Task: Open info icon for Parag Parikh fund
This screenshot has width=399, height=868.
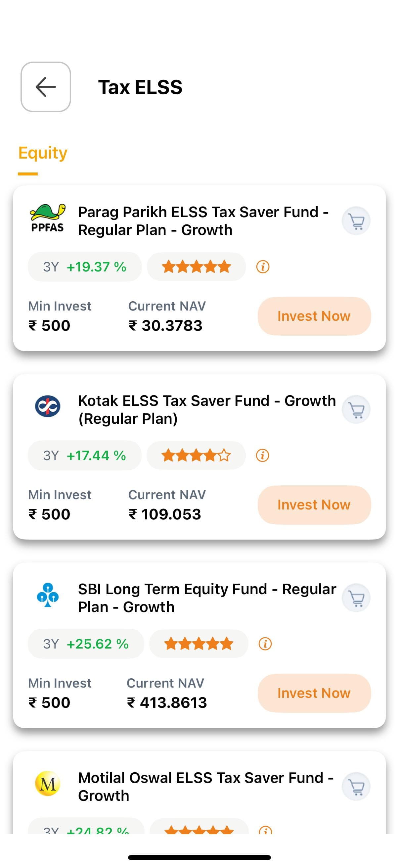Action: (x=263, y=267)
